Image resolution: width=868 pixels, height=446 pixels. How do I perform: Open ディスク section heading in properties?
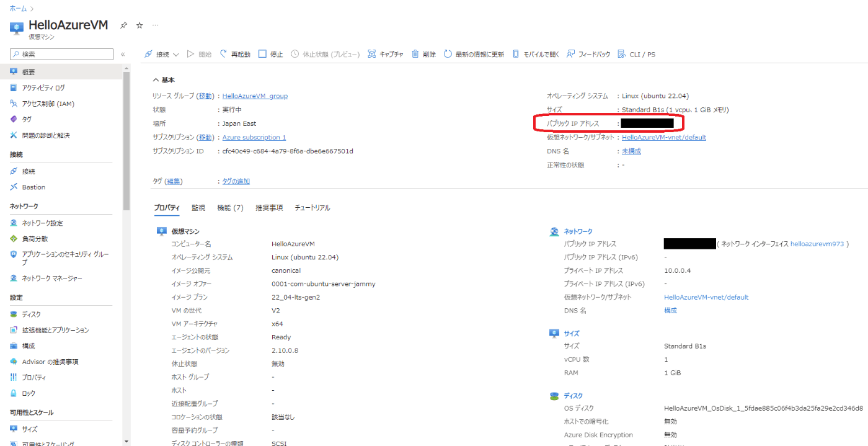coord(573,395)
